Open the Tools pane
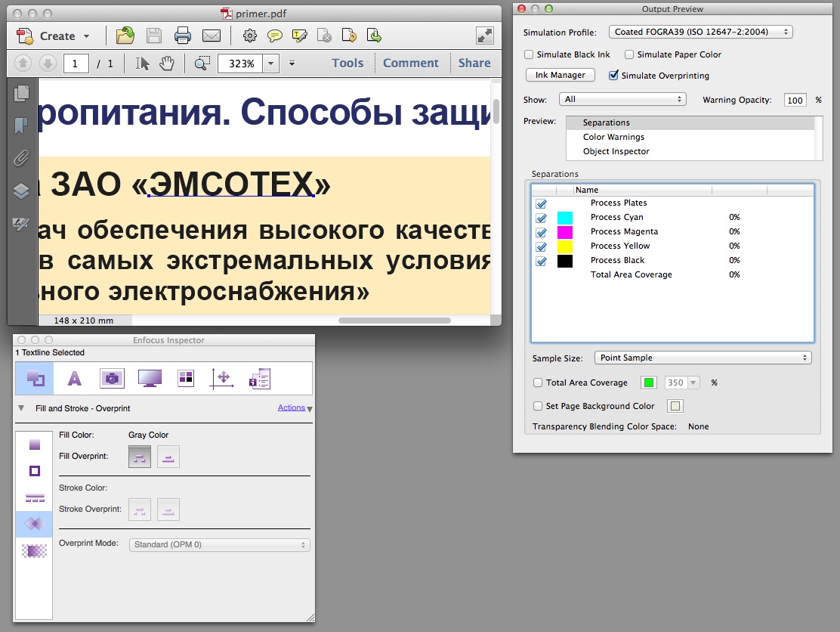This screenshot has height=632, width=840. point(347,63)
